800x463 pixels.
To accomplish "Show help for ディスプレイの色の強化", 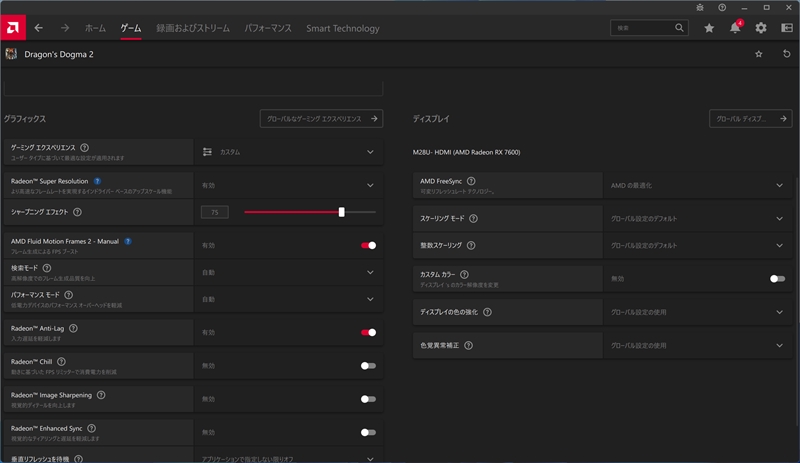I will [x=487, y=312].
